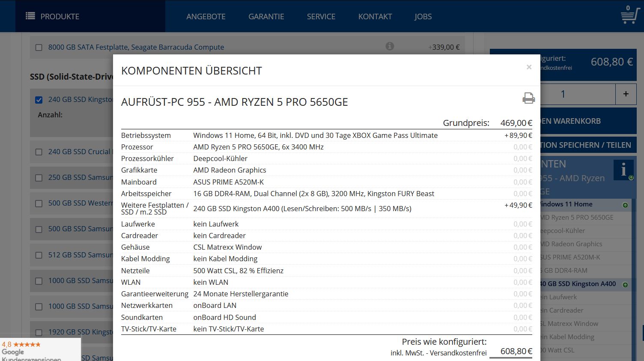The image size is (644, 361).
Task: Open the white info icon in sidebar
Action: pyautogui.click(x=623, y=170)
